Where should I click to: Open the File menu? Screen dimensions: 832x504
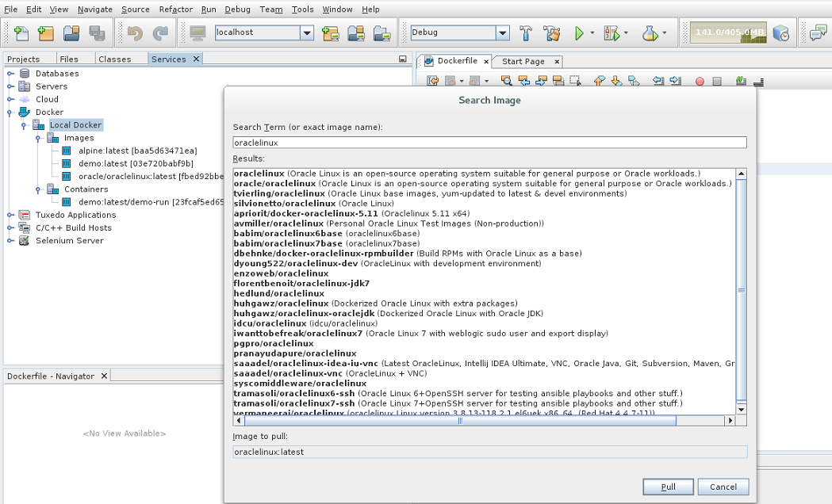[x=10, y=9]
